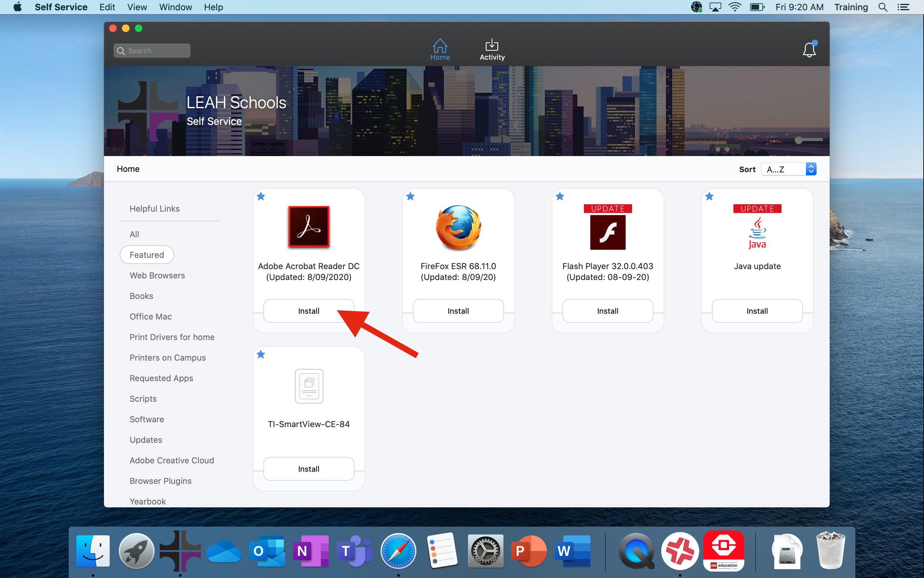924x578 pixels.
Task: Open Microsoft Teams from the Dock
Action: pos(355,551)
